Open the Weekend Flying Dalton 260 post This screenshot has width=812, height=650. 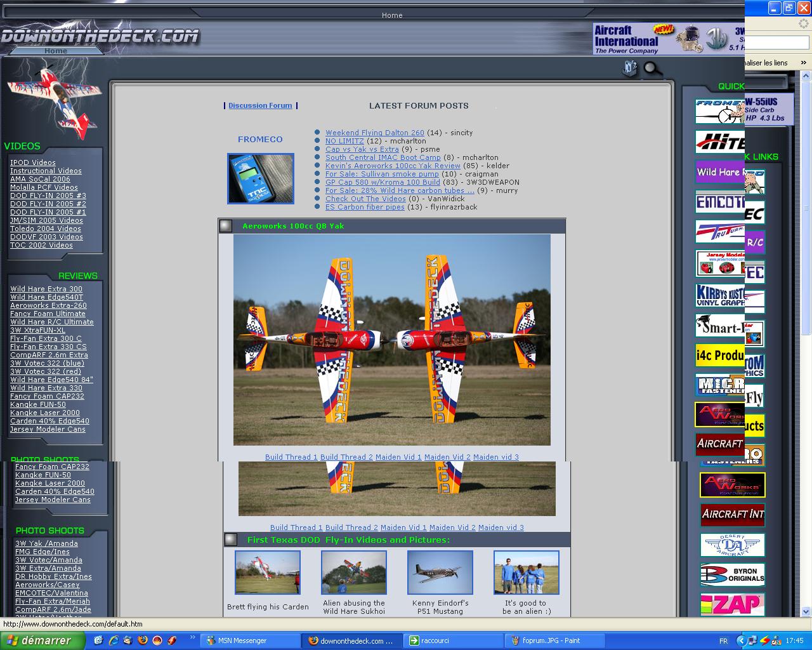[x=375, y=133]
